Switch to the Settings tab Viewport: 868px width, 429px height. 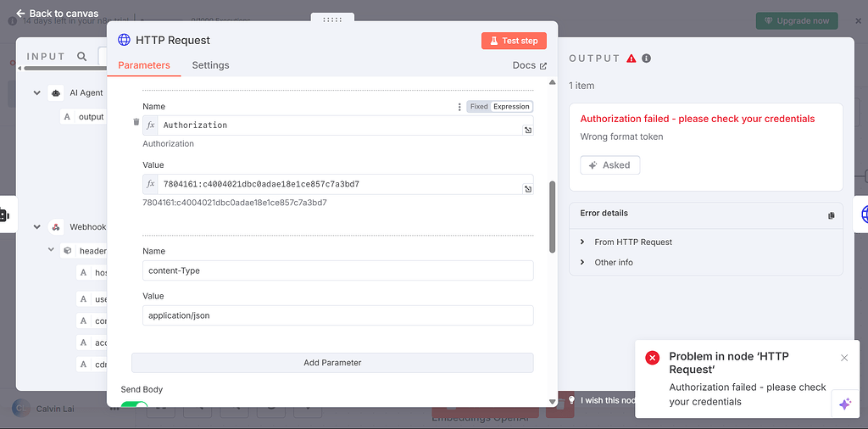[x=210, y=65]
